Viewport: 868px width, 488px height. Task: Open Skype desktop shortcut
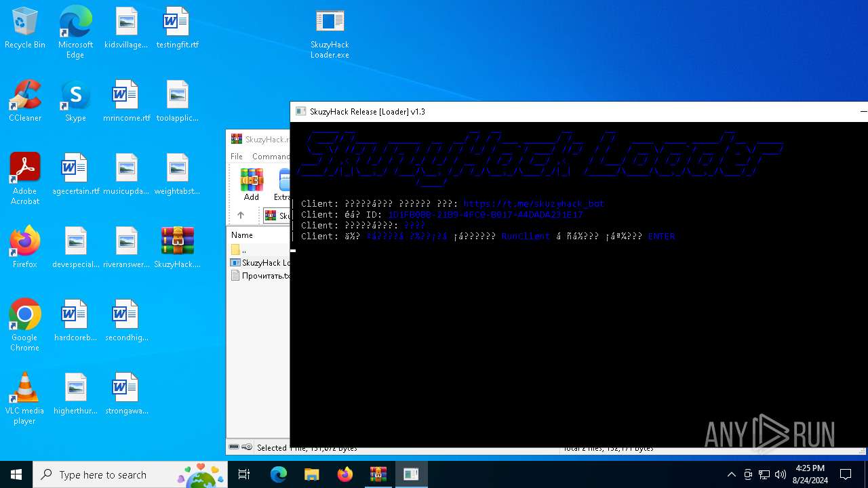click(x=75, y=102)
